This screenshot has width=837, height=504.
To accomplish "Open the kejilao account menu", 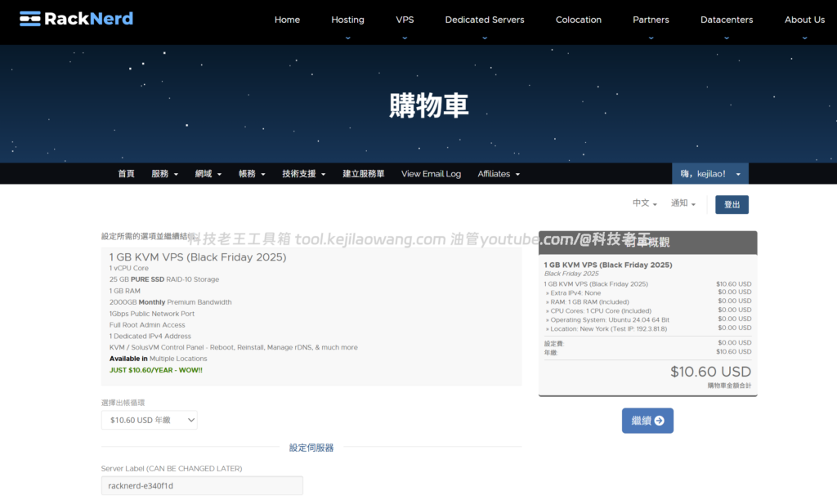I will click(710, 174).
